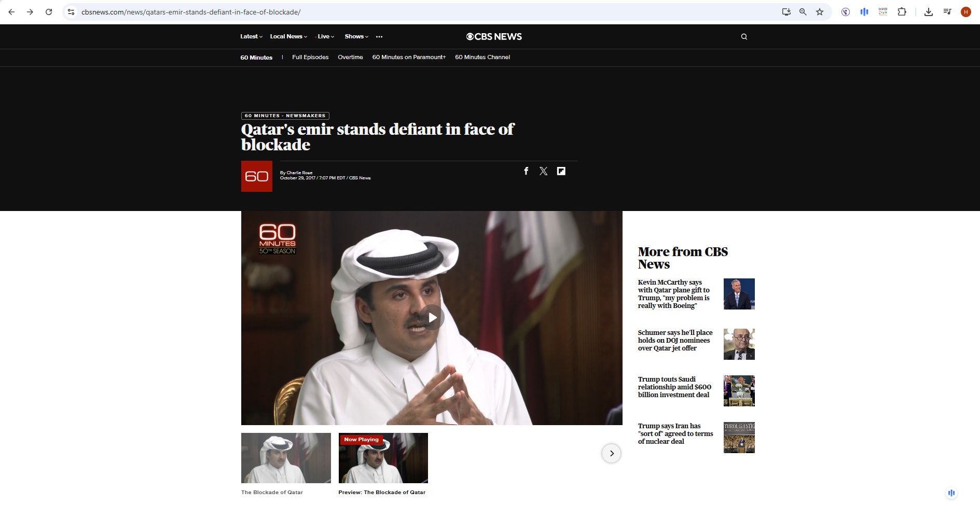
Task: Open Trump says Iran nuclear deal story
Action: click(x=675, y=433)
